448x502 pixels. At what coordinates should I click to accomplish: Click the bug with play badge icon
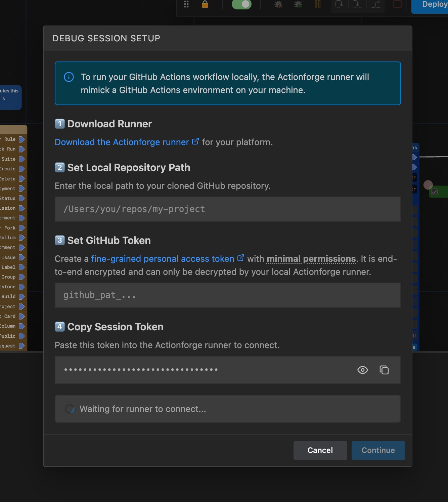(x=298, y=4)
